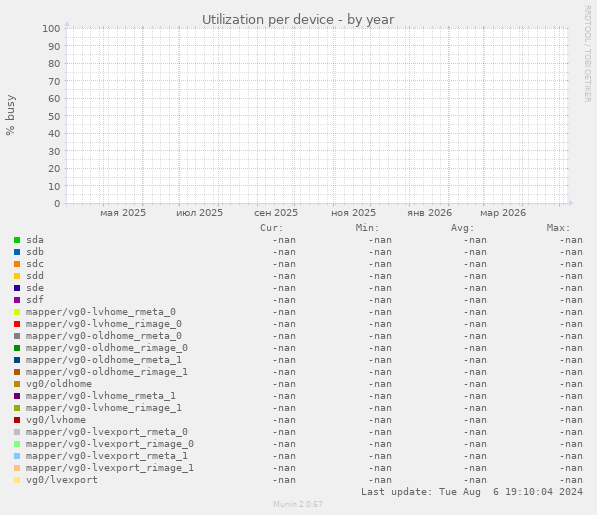Click the magenta sdf legend swatch
The image size is (597, 515).
tap(17, 300)
